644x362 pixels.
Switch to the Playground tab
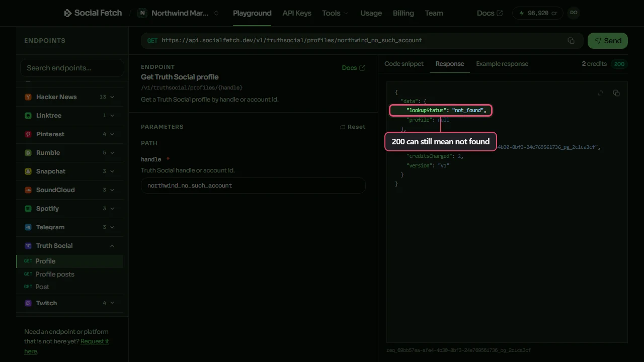(x=252, y=13)
